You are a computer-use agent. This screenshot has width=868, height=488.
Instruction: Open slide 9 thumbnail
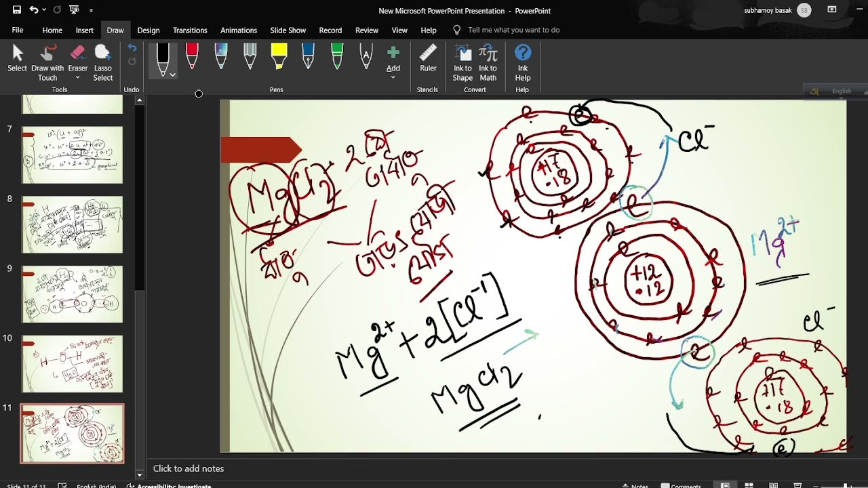(x=73, y=294)
